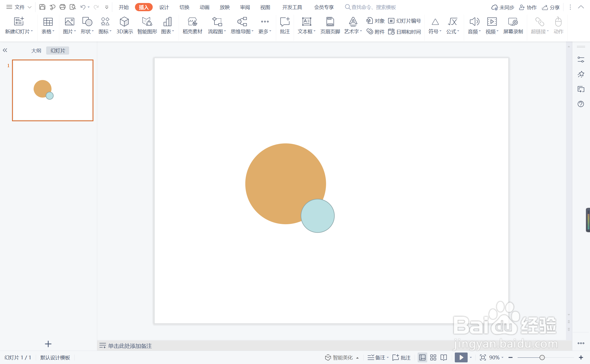Insert 附件 attachment

(x=376, y=32)
